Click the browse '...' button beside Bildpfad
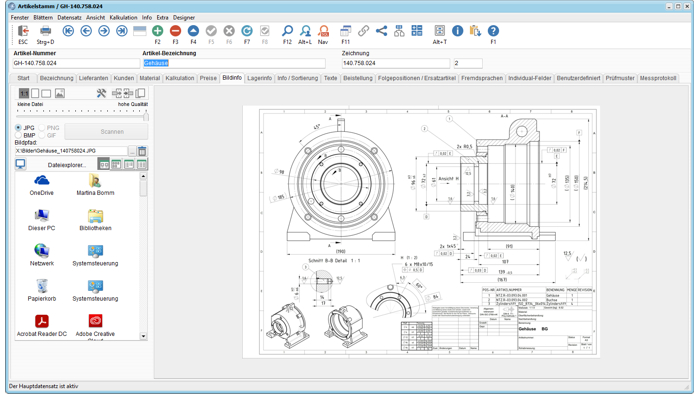The image size is (700, 394). 132,151
